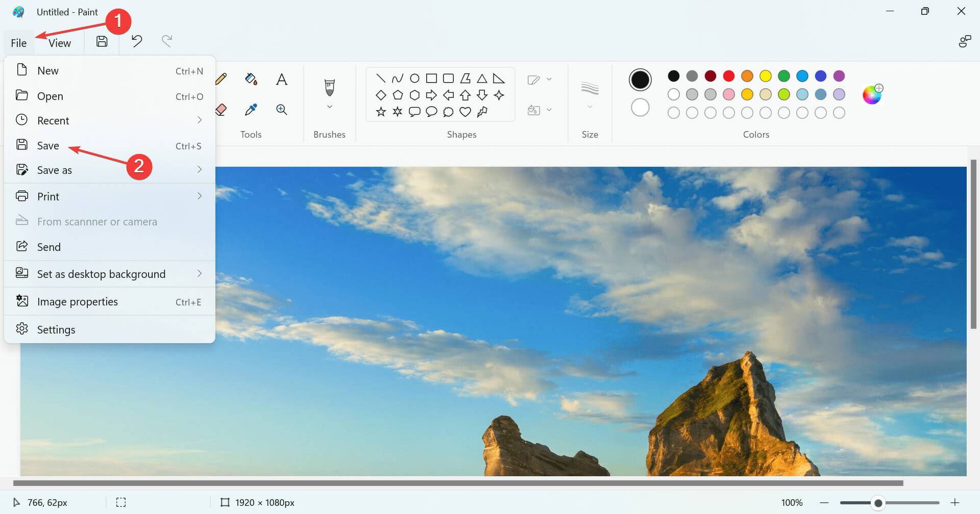Expand the Print submenu
Screen dimensions: 980x514
click(x=200, y=196)
